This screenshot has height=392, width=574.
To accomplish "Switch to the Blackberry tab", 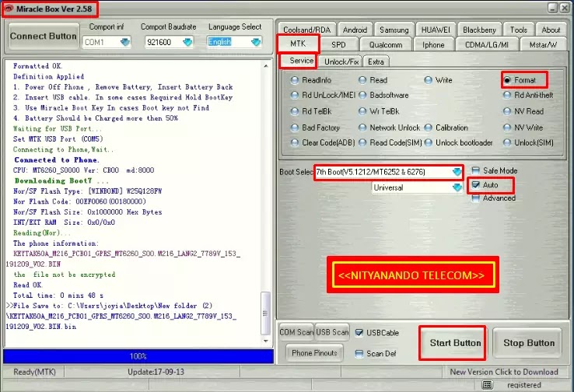I will click(x=479, y=30).
